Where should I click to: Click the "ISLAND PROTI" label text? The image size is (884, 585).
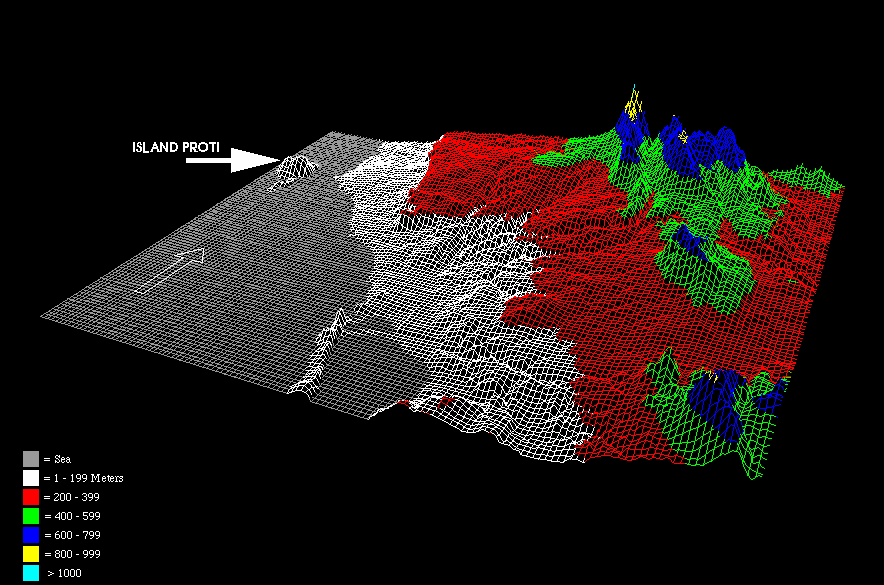[176, 147]
